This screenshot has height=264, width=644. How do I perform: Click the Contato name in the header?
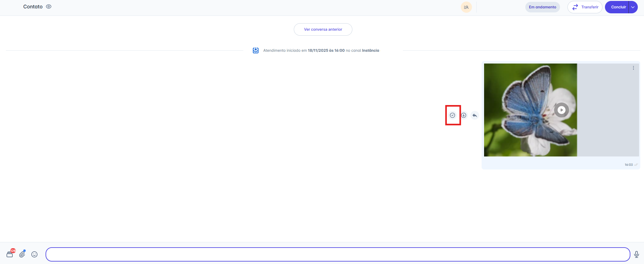click(33, 7)
